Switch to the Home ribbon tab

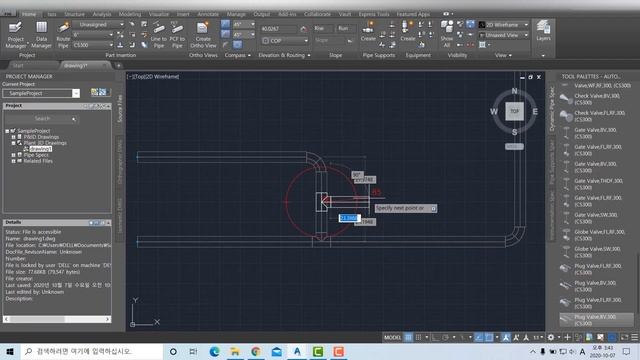(29, 14)
